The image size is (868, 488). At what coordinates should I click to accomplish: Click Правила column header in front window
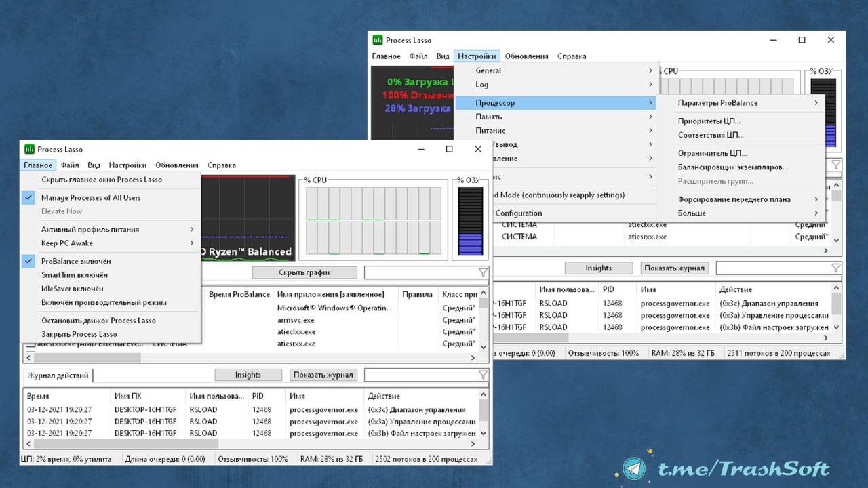point(417,294)
